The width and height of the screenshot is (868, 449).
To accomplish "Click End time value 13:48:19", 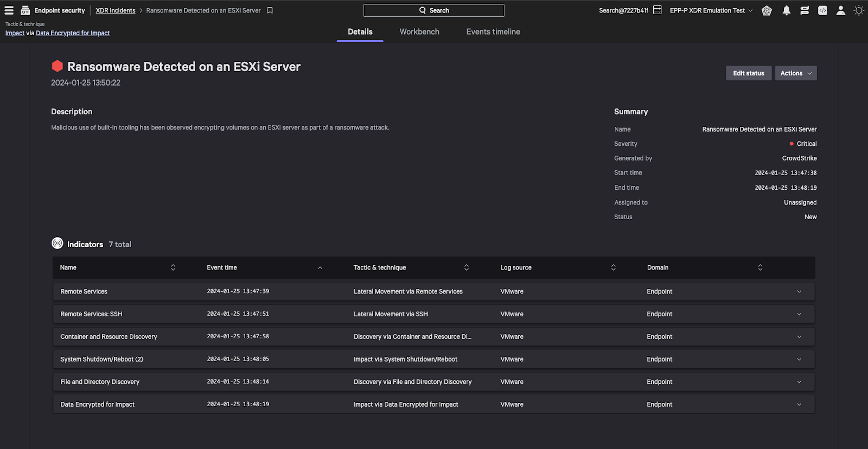I will (x=786, y=188).
